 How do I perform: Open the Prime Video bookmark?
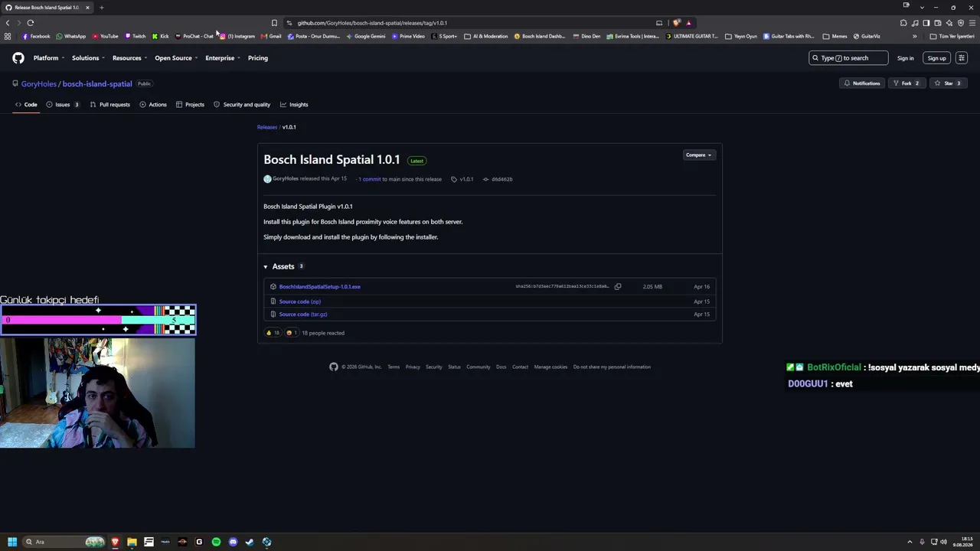coord(408,36)
